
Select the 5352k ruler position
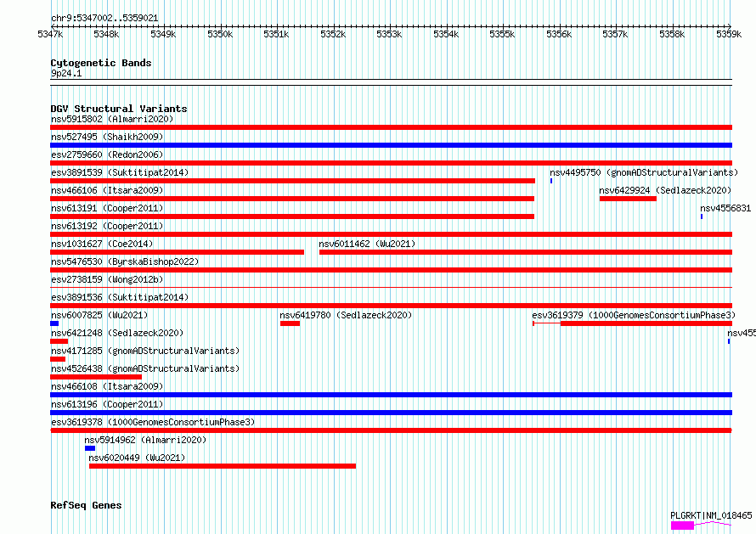tap(333, 34)
